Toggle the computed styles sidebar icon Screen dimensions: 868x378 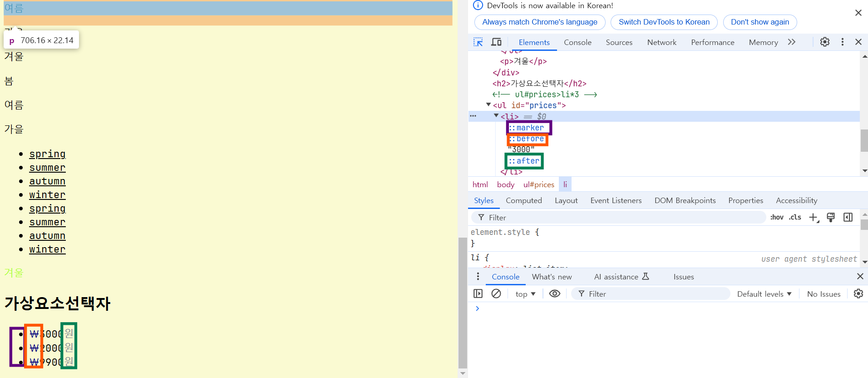point(848,217)
